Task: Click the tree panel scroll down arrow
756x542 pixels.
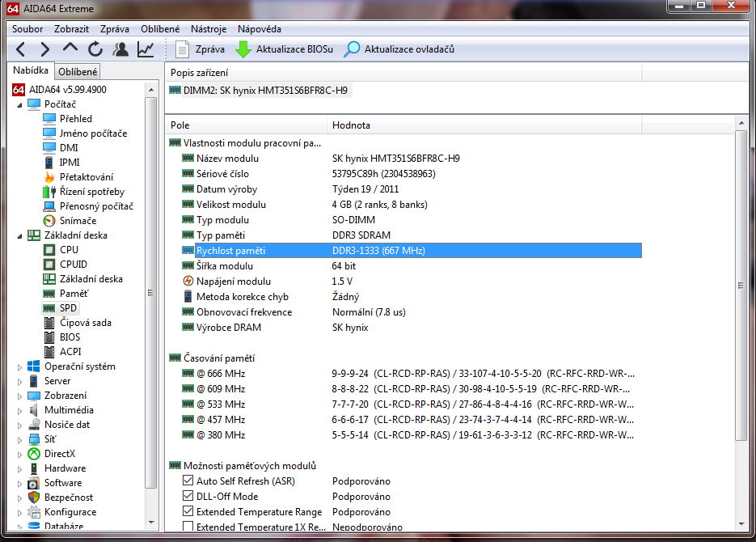Action: pyautogui.click(x=151, y=523)
